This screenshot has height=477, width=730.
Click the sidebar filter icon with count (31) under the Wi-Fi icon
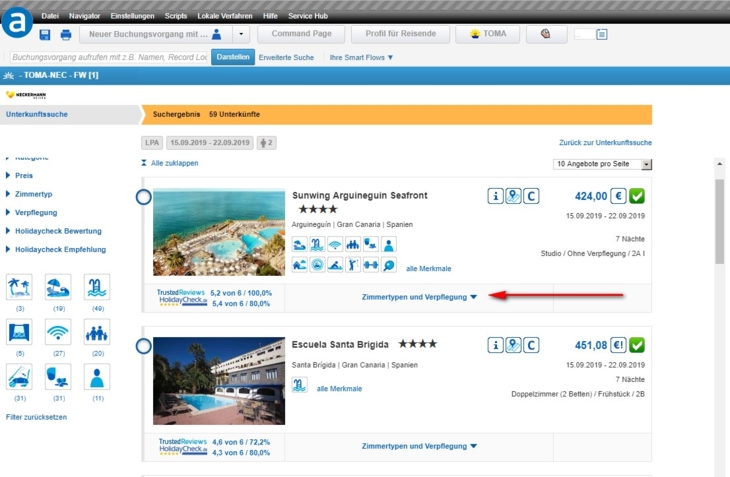click(58, 376)
